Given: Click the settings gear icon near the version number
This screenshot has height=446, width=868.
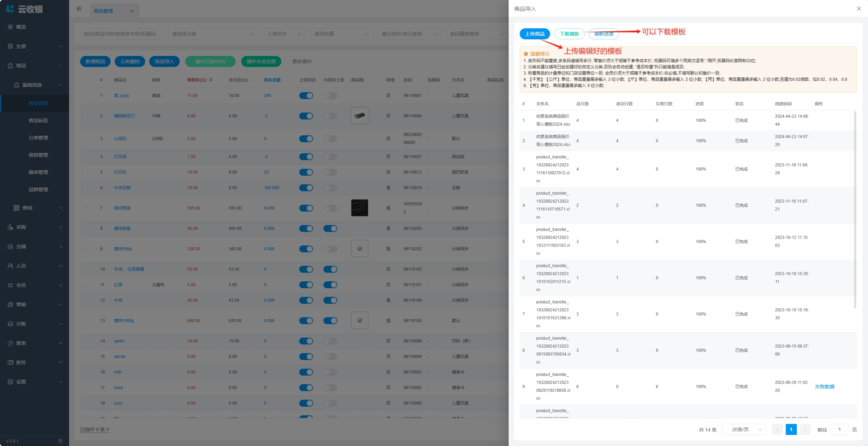Looking at the screenshot, I should (x=60, y=441).
